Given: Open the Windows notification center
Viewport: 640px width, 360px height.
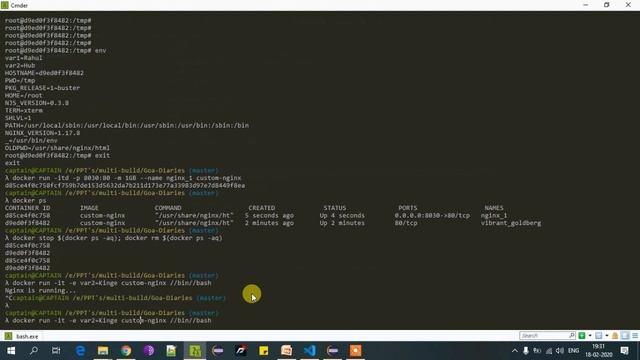Looking at the screenshot, I should pyautogui.click(x=624, y=351).
